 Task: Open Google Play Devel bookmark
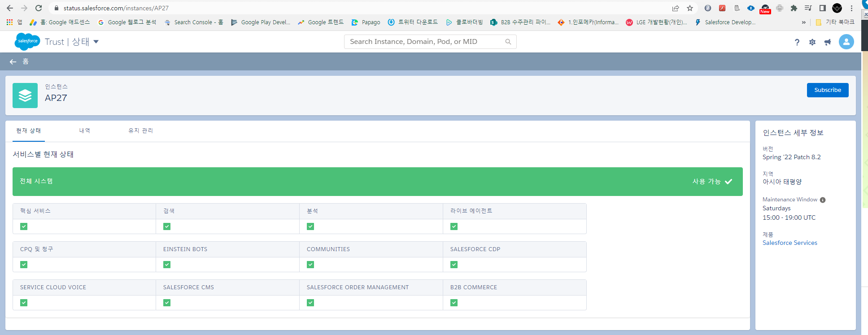point(261,22)
